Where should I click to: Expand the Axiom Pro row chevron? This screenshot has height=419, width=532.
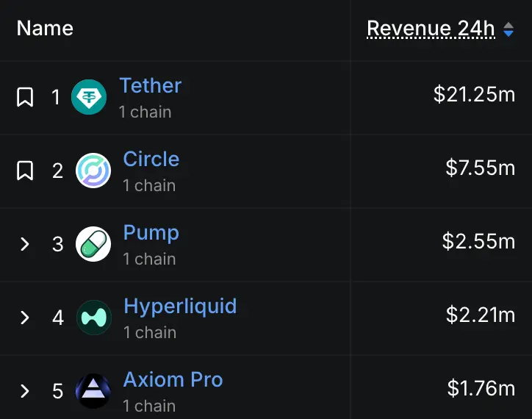coord(25,391)
